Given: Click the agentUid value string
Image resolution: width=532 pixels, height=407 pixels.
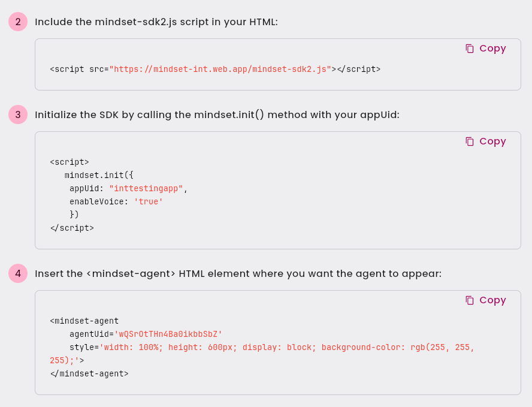Looking at the screenshot, I should 168,334.
